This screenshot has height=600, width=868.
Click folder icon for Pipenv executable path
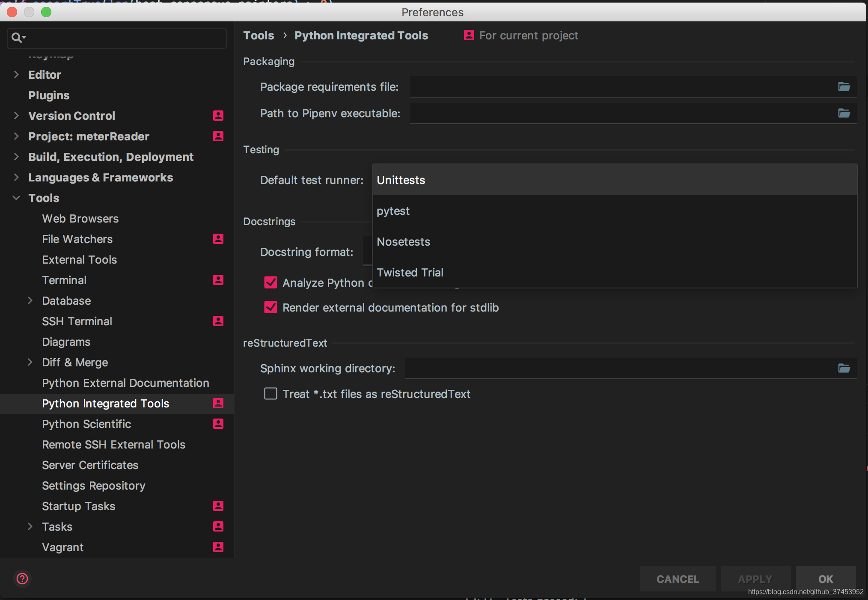tap(844, 113)
